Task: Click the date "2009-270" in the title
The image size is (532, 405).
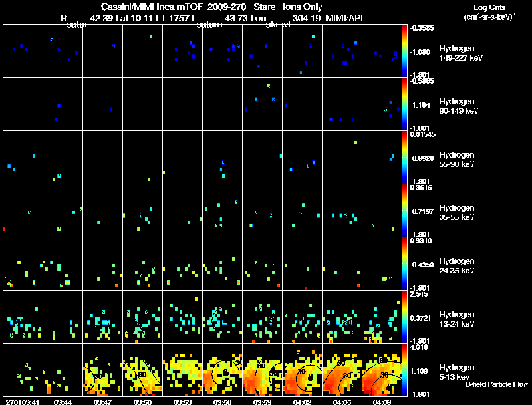Action: 227,7
